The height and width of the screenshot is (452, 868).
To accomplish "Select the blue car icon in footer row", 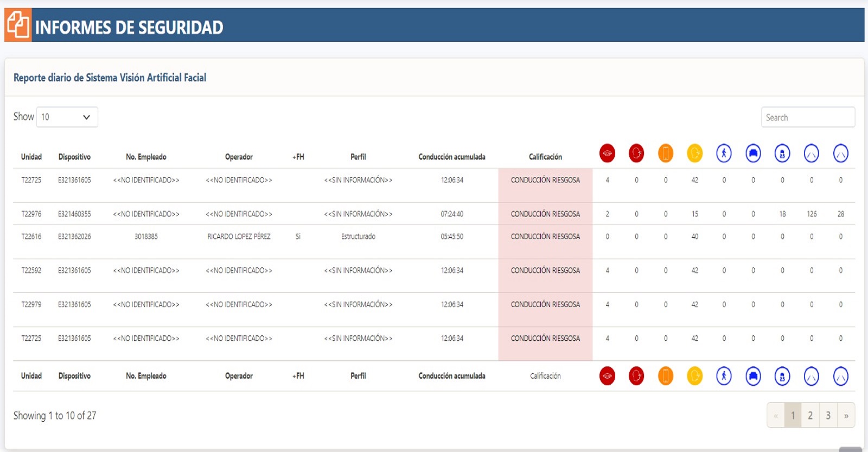I will [x=753, y=376].
